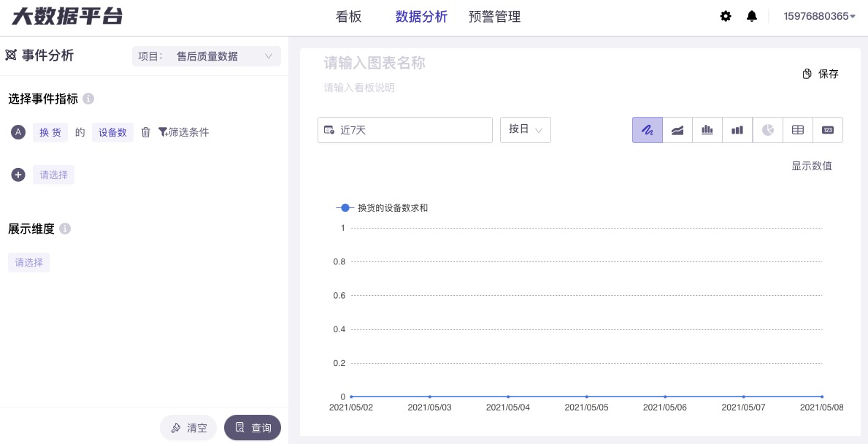The image size is (868, 444).
Task: Click the 2021/05/08 data point on the chart
Action: coord(822,397)
